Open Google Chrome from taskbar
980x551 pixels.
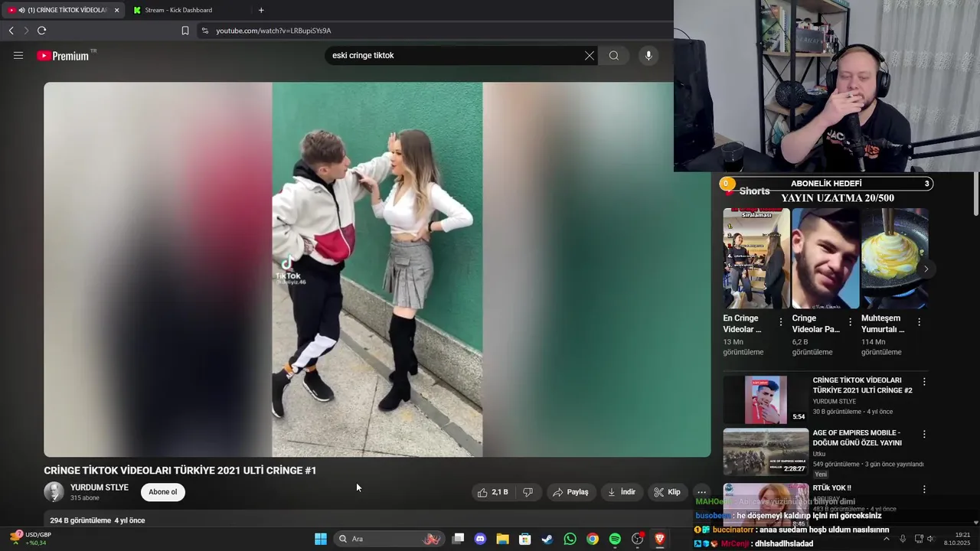[593, 539]
